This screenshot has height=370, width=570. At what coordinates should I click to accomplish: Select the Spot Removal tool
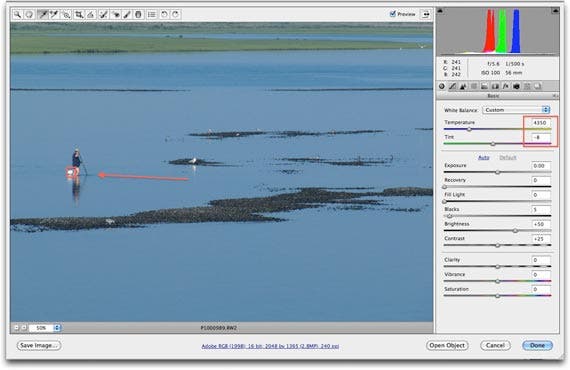[103, 15]
